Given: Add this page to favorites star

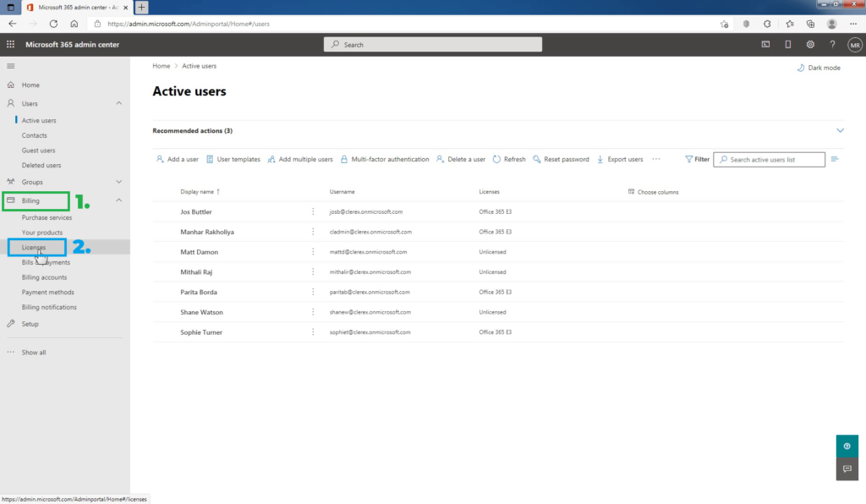Looking at the screenshot, I should click(x=724, y=24).
